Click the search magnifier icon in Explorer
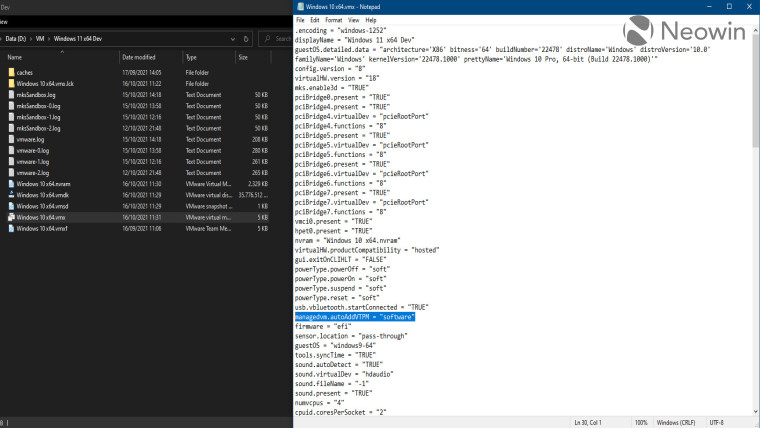Image resolution: width=760 pixels, height=428 pixels. [x=267, y=38]
